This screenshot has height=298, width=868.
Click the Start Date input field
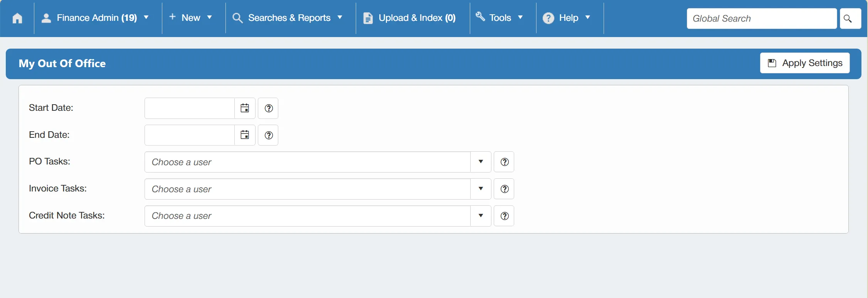click(190, 108)
